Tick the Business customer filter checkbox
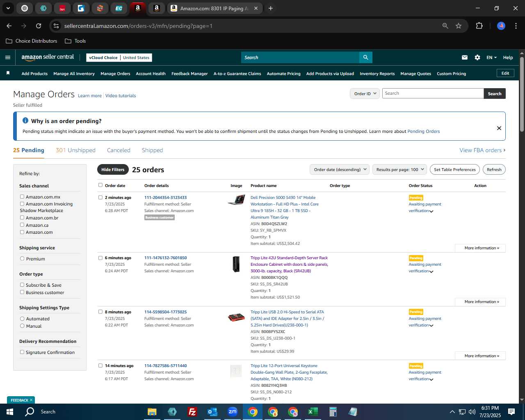The width and height of the screenshot is (525, 420). 22,292
